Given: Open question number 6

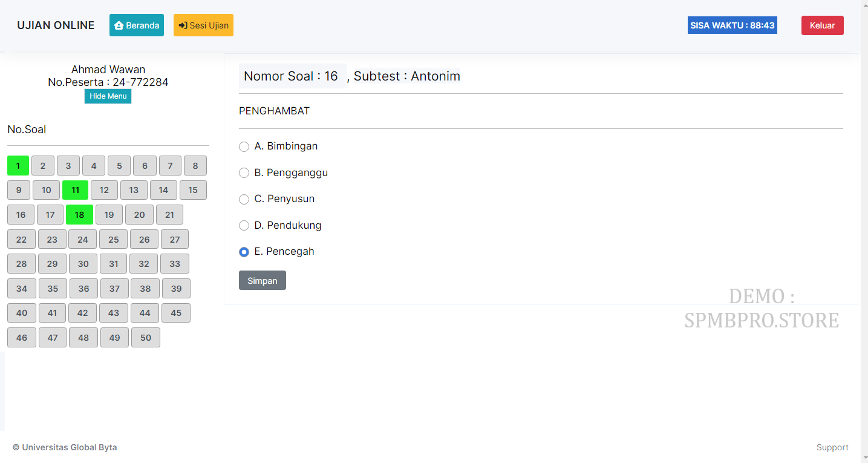Looking at the screenshot, I should click(x=145, y=166).
